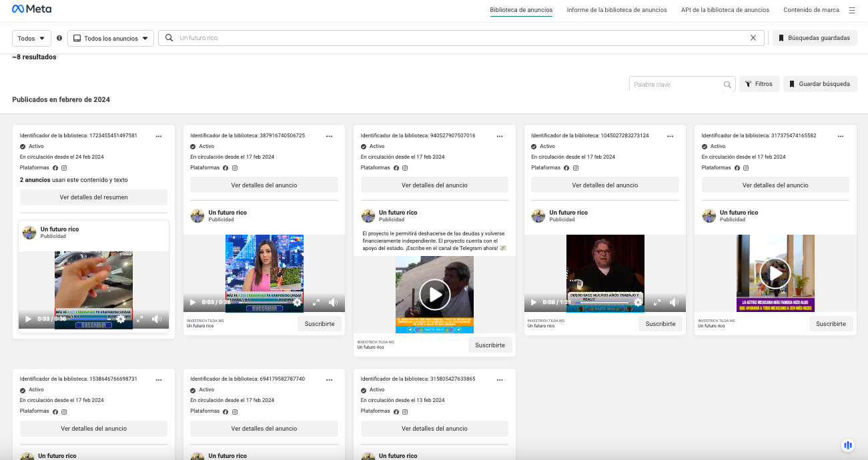
Task: Open the three-dot menu on ad 694179582787740
Action: click(x=329, y=379)
